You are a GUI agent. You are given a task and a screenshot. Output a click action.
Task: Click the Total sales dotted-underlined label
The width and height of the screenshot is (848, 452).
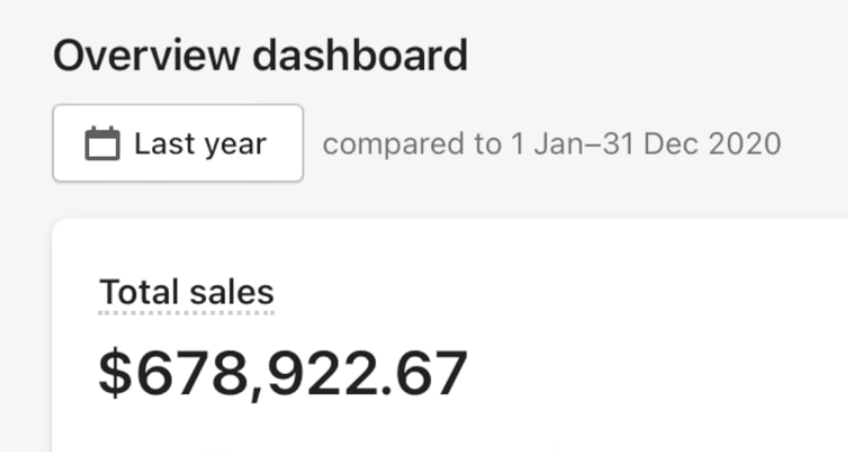point(186,293)
